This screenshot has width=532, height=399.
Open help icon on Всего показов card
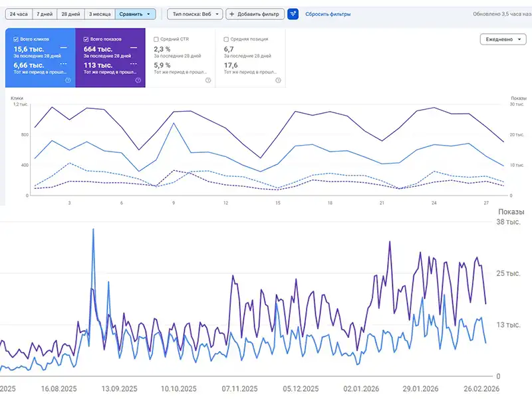pyautogui.click(x=138, y=80)
